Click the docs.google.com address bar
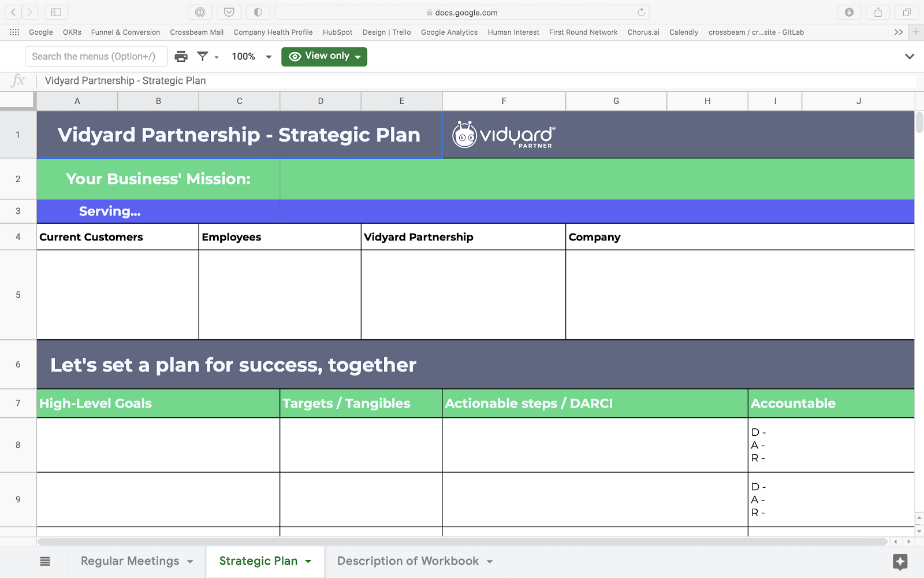This screenshot has width=924, height=578. pyautogui.click(x=462, y=12)
